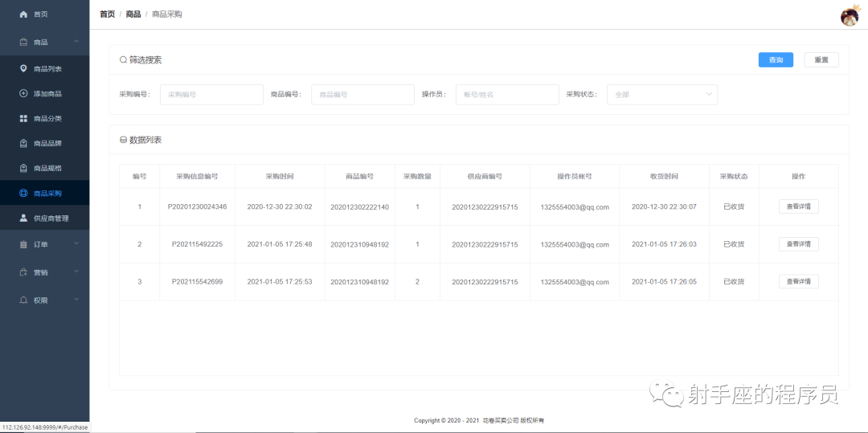Viewport: 868px width, 433px height.
Task: Click 商品 in the breadcrumb
Action: (x=133, y=14)
